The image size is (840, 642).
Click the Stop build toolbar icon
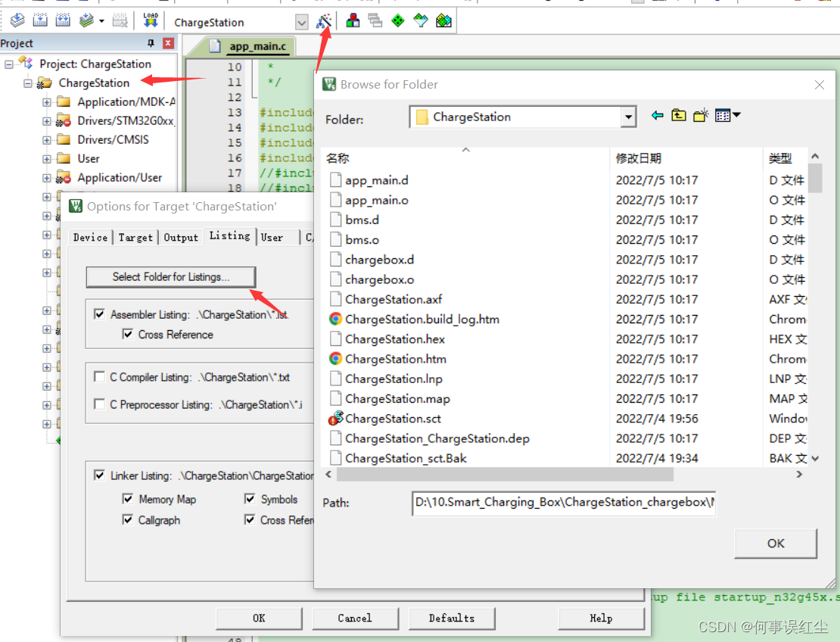tap(120, 21)
